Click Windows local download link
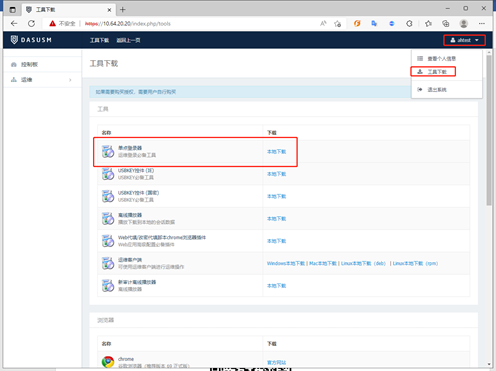Screen dimensions: 496x371 click(286, 263)
